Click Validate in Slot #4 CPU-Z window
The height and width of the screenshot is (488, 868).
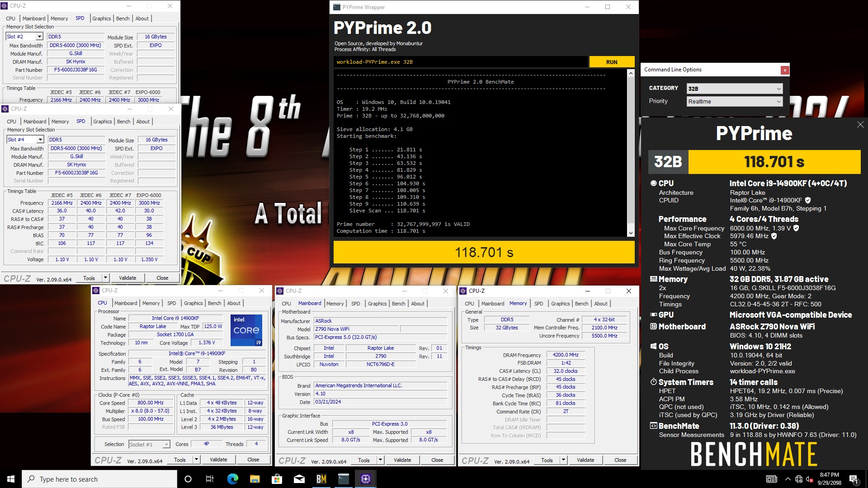tap(127, 278)
